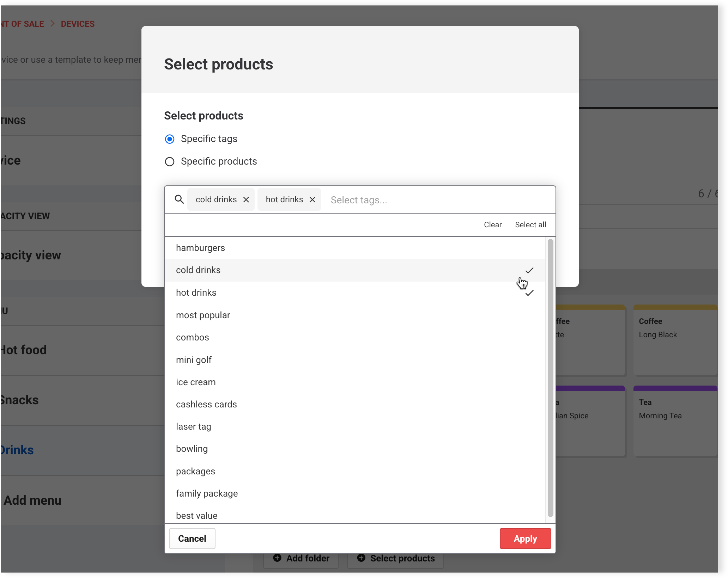Choose most popular from tag list

203,315
